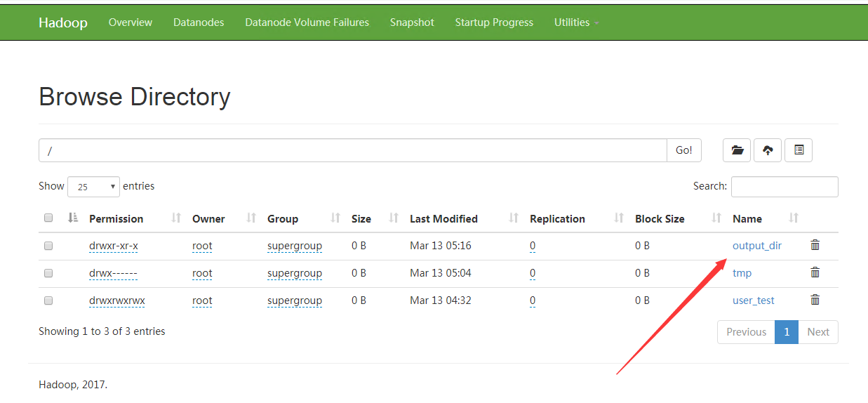Switch to the Snapshot page
868x403 pixels.
coord(412,22)
